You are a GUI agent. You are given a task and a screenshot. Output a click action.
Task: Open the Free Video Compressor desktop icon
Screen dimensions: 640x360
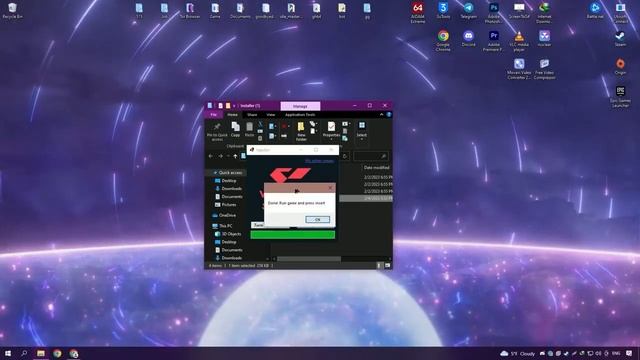[x=544, y=68]
